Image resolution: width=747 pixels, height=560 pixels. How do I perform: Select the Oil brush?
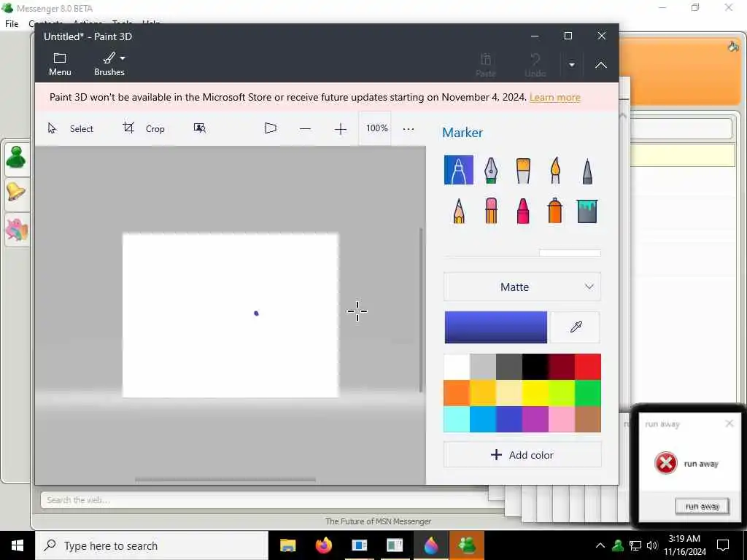click(x=523, y=170)
